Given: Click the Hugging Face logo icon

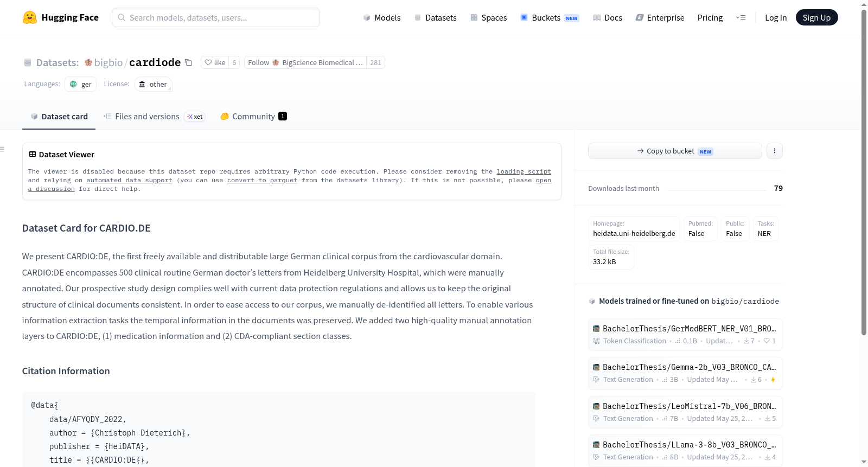Looking at the screenshot, I should coord(29,17).
